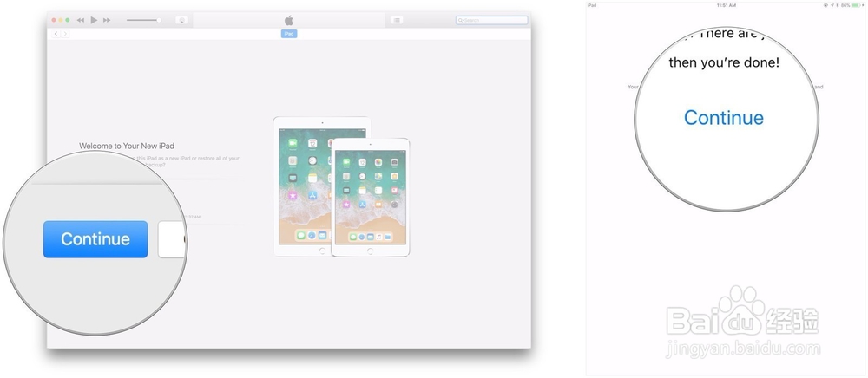Go forward with the right chevron arrow
868x378 pixels.
coord(65,34)
